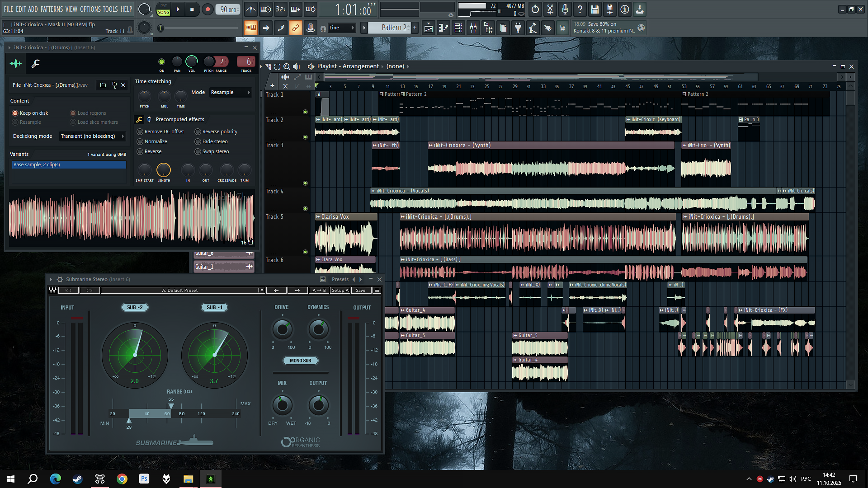Open the Browser panel icon
The width and height of the screenshot is (868, 488).
click(x=488, y=28)
